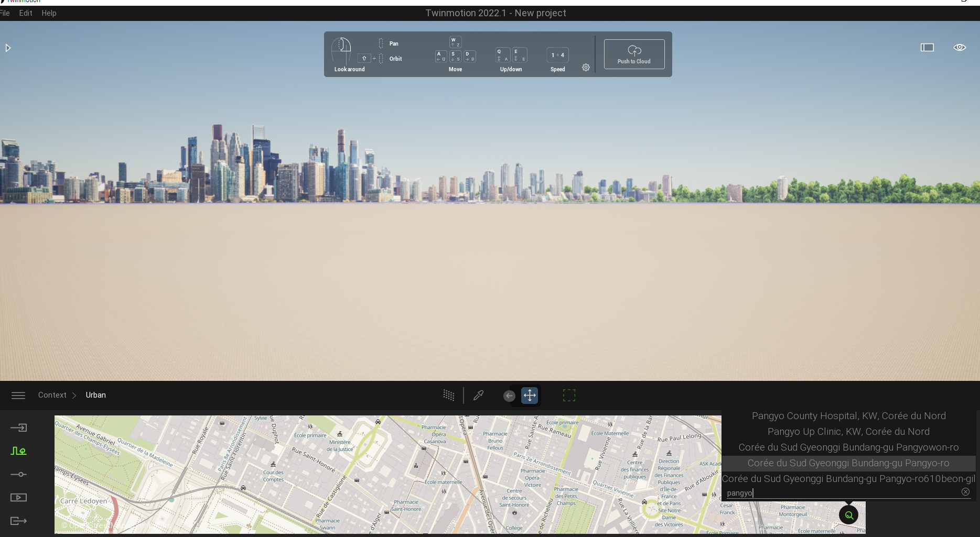Select the green dashed area selection tool
The image size is (980, 537).
tap(569, 395)
